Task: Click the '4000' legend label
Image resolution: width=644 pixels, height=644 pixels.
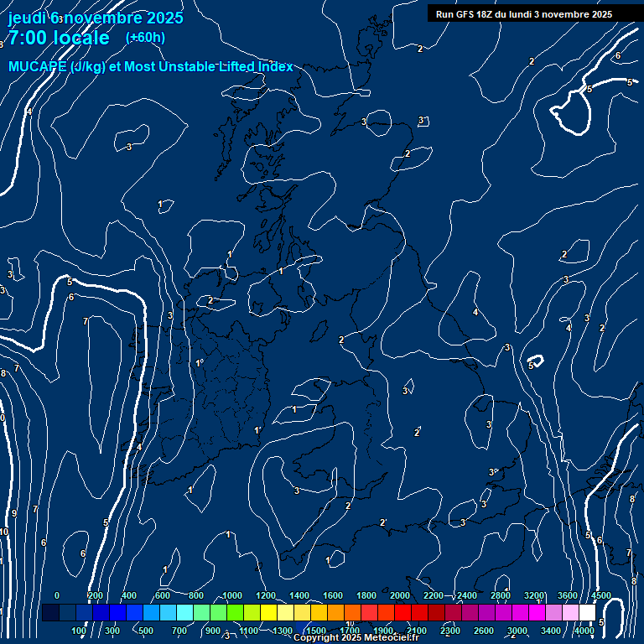Action: [584, 631]
